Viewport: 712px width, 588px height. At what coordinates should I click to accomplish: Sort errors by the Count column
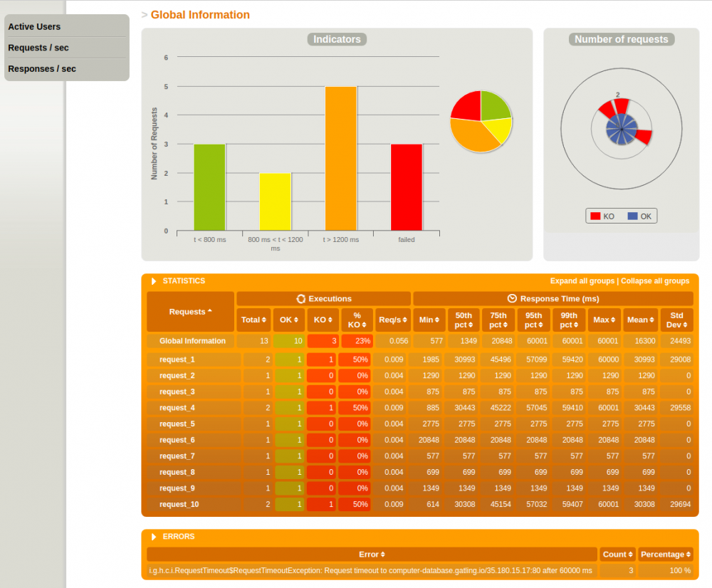click(630, 555)
